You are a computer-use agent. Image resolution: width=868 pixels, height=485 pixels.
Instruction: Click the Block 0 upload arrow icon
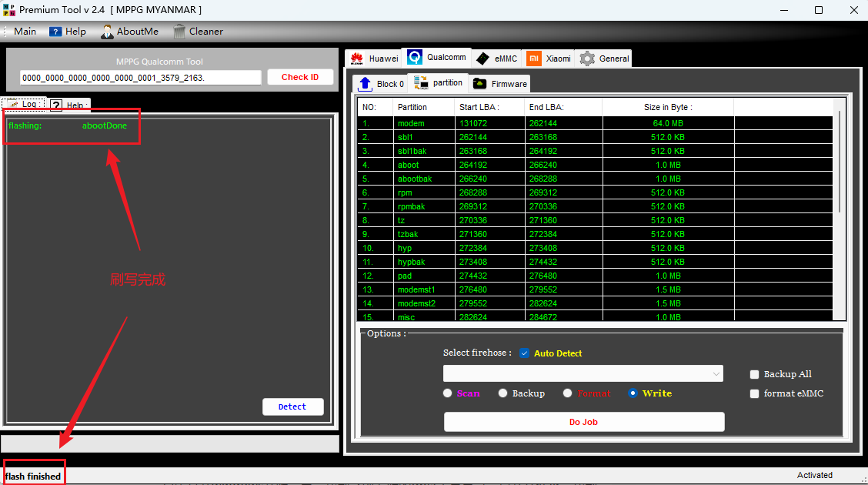point(365,84)
